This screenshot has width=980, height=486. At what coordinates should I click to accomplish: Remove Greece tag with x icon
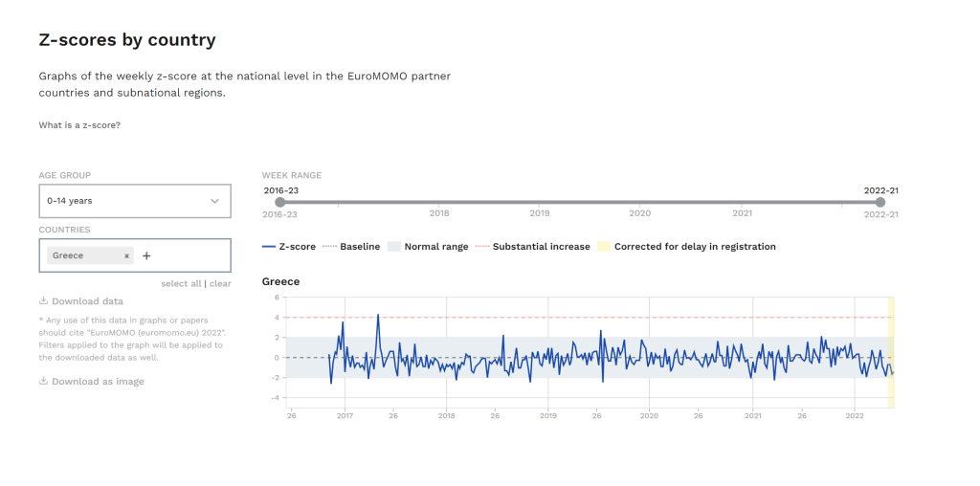126,256
